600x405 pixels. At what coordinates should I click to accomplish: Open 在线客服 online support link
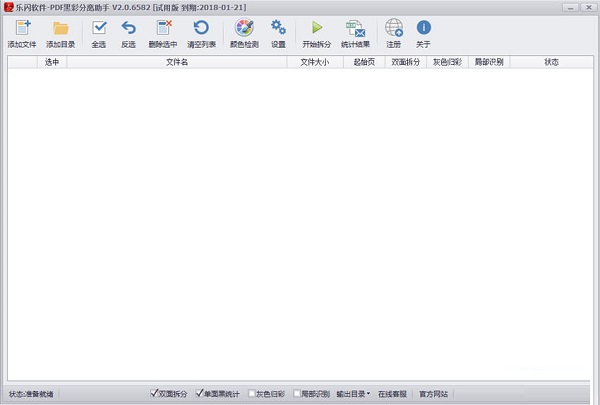pyautogui.click(x=392, y=394)
